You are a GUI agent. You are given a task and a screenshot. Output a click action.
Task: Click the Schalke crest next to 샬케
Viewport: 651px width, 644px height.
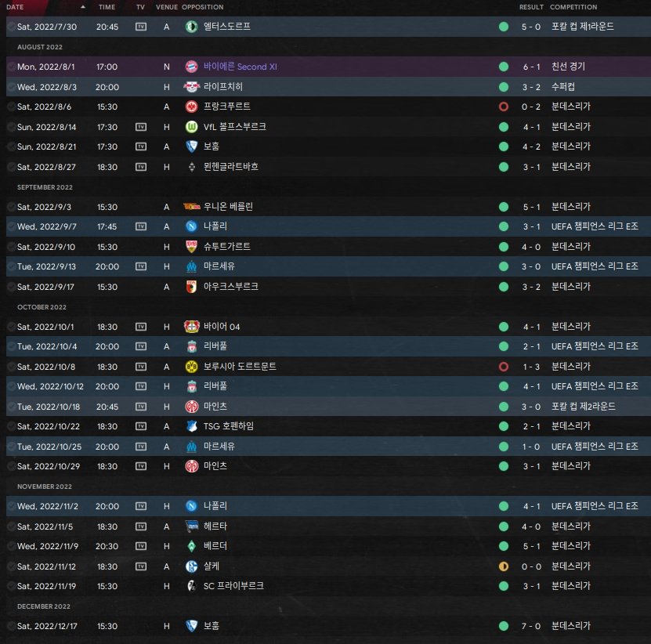(190, 566)
